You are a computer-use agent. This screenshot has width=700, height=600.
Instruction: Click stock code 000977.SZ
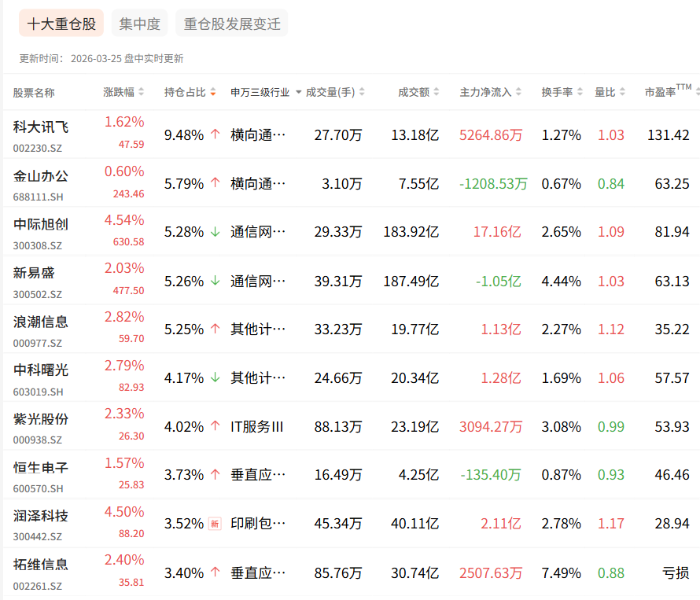pyautogui.click(x=38, y=344)
